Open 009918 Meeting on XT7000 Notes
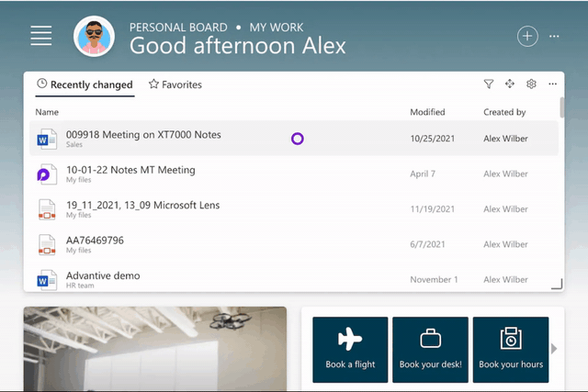The height and width of the screenshot is (392, 588). (x=143, y=135)
